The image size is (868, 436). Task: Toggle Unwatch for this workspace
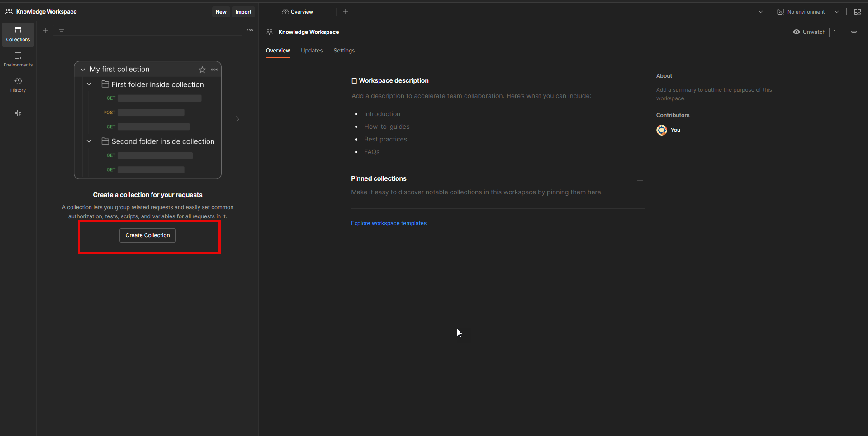pyautogui.click(x=809, y=32)
